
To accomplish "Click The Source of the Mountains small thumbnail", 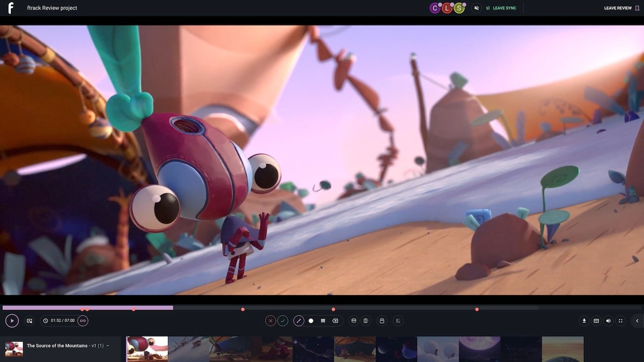I will tap(14, 349).
